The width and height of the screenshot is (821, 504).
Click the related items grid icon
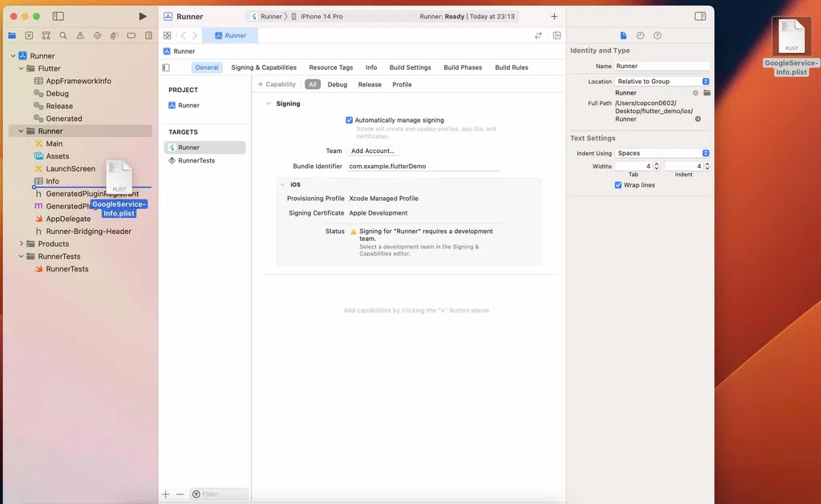pyautogui.click(x=167, y=35)
